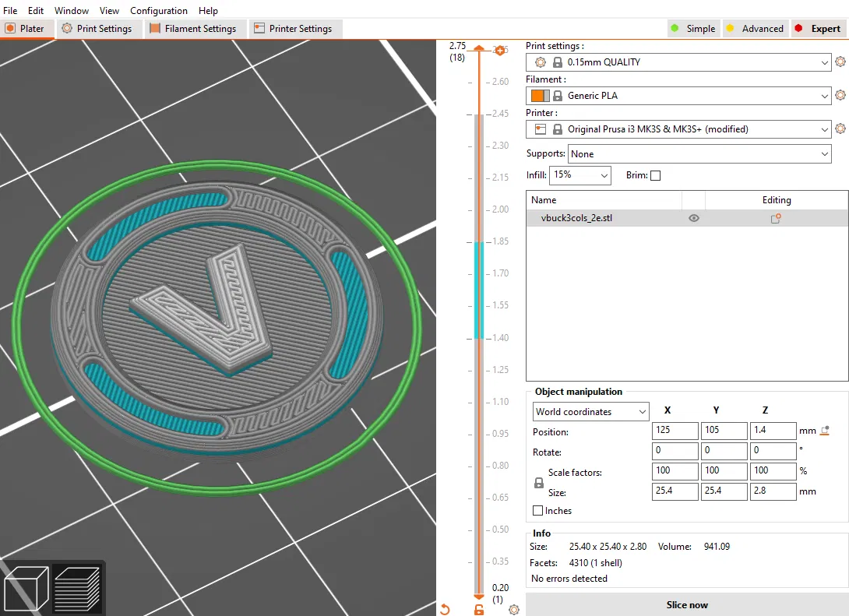Click the Rotate X input field
Image resolution: width=849 pixels, height=616 pixels.
675,451
